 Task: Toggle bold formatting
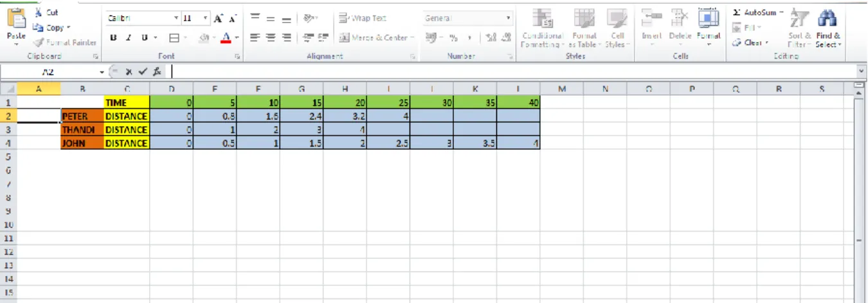113,38
